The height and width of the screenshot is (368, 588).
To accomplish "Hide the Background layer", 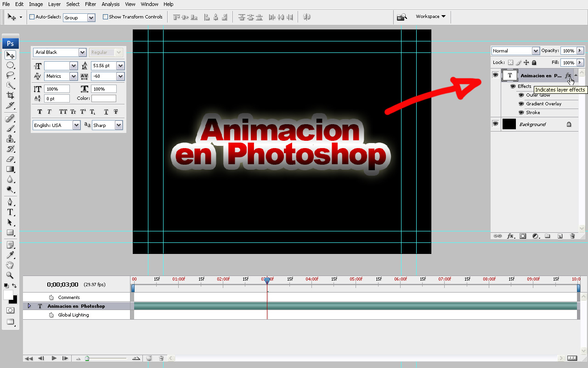I will tap(495, 124).
